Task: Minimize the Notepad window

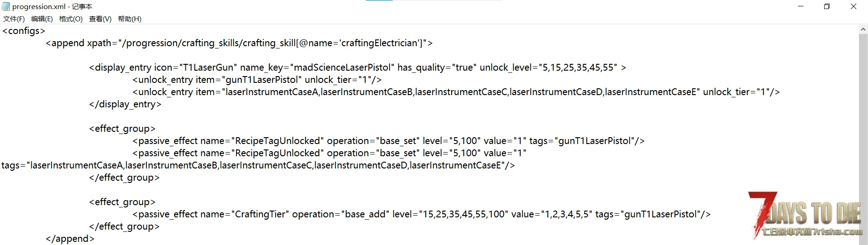Action: click(801, 6)
